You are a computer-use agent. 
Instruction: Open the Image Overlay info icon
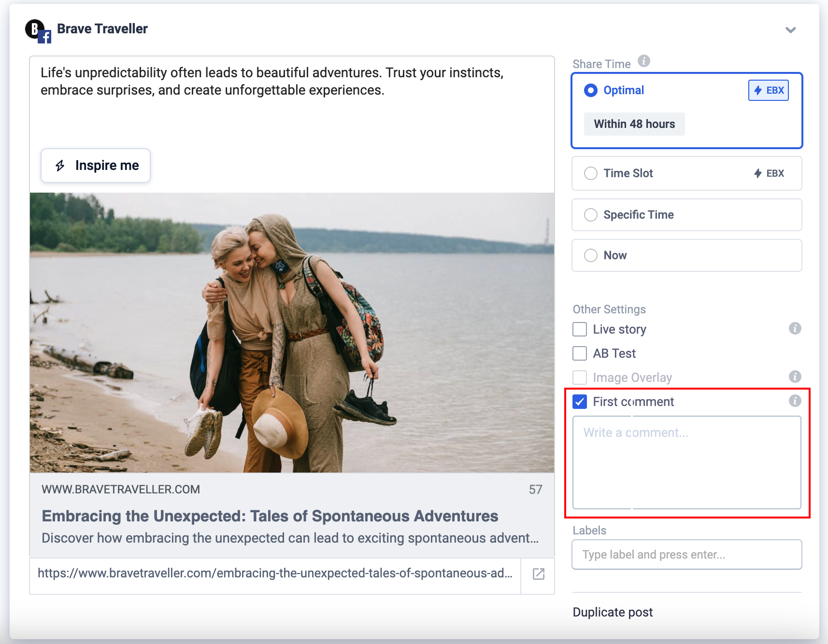pos(795,377)
